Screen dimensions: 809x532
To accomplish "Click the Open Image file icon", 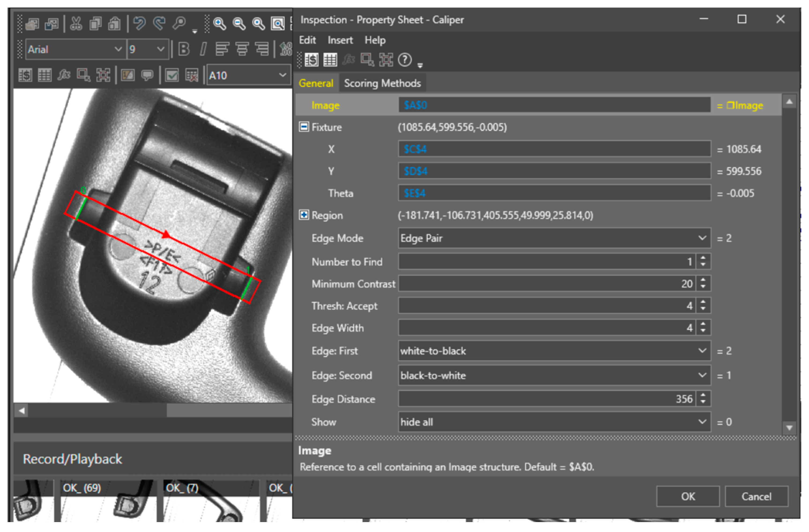I will click(32, 24).
